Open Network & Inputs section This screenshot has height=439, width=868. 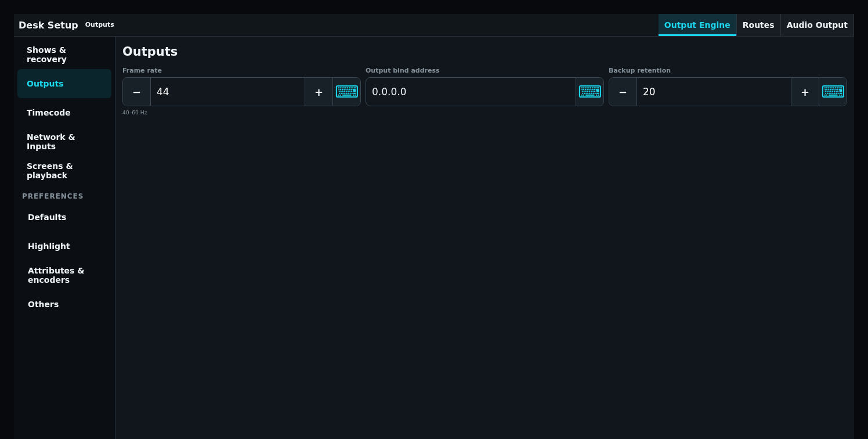click(x=64, y=142)
